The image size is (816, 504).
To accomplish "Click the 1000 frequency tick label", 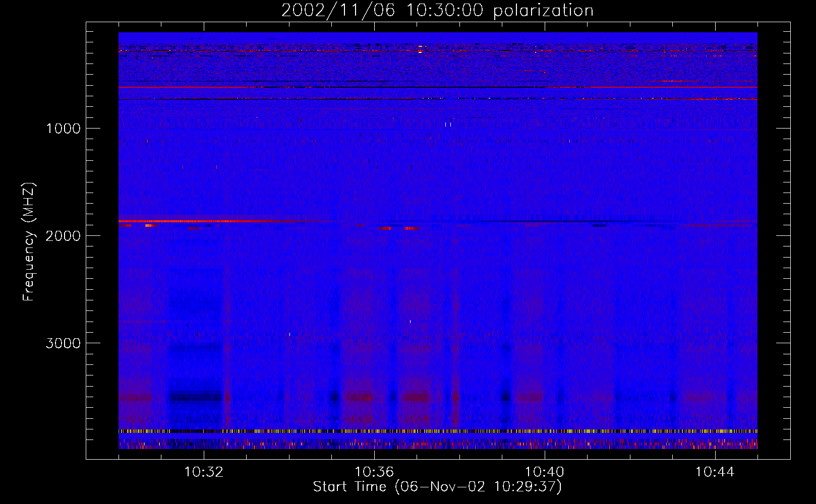I will (64, 129).
